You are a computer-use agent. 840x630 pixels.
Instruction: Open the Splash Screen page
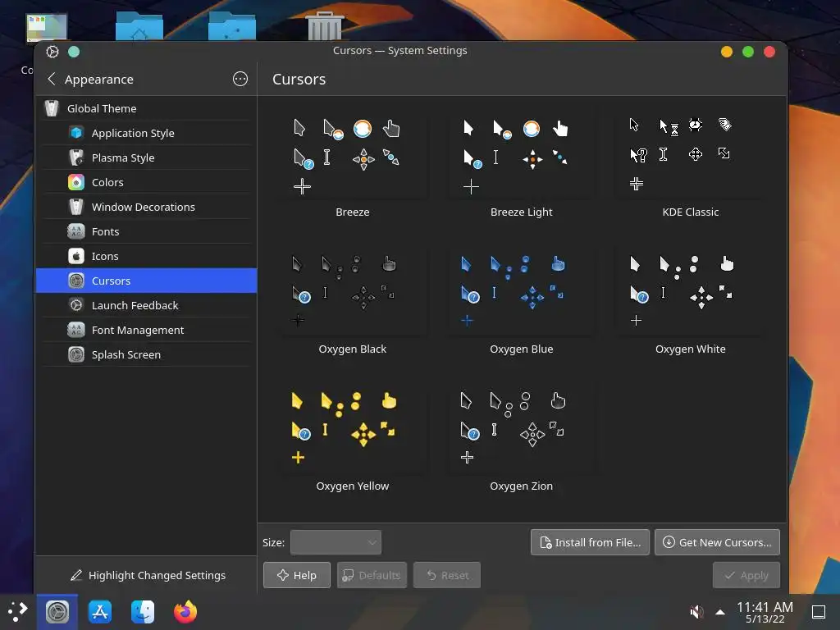pos(146,354)
